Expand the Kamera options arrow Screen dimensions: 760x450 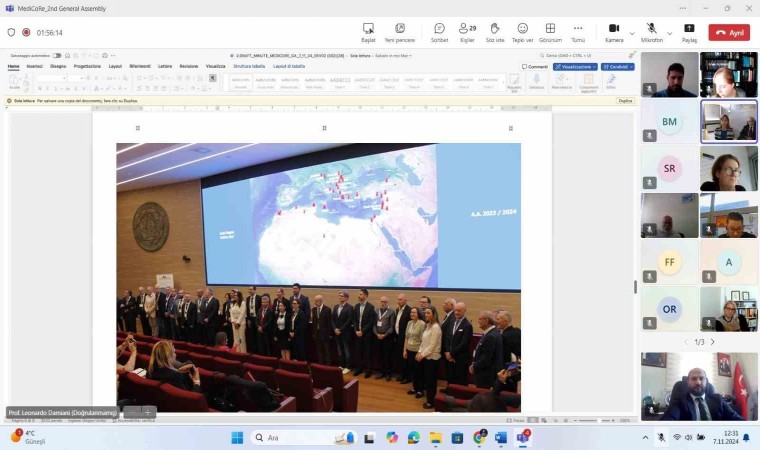coord(632,32)
